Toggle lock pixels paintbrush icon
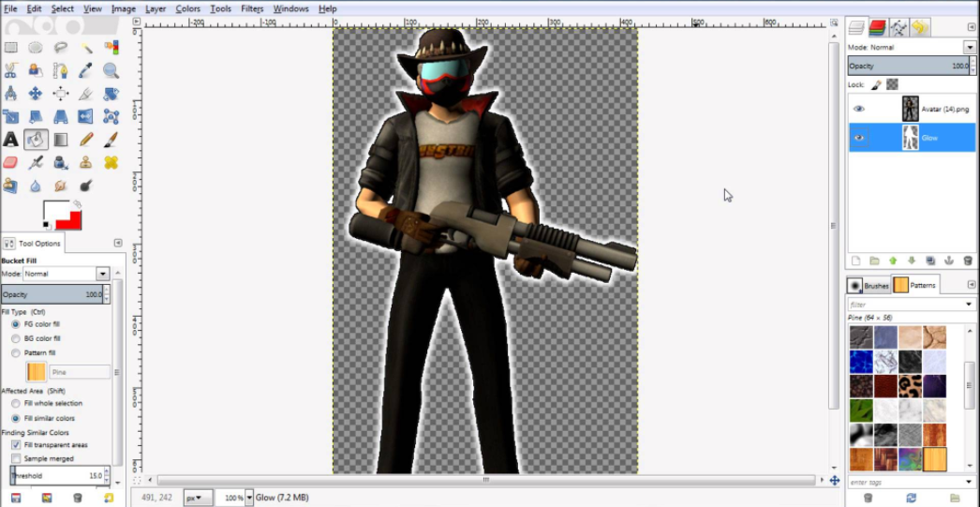 click(x=876, y=84)
